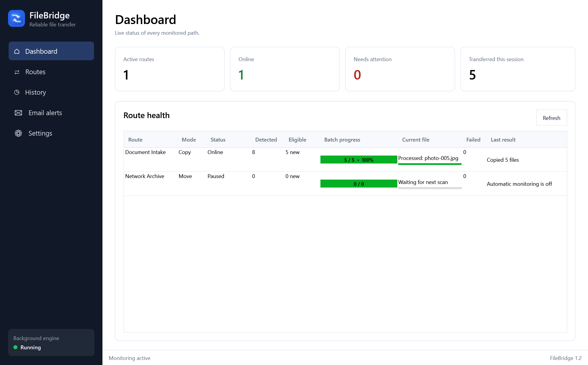Viewport: 588px width, 365px height.
Task: Click the Email alerts envelope icon
Action: coord(18,113)
